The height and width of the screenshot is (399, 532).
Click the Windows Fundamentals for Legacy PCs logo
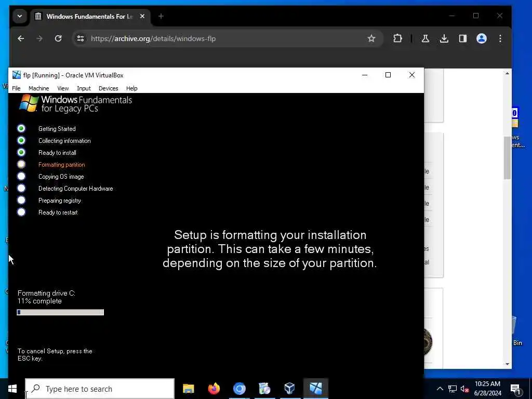coord(76,103)
